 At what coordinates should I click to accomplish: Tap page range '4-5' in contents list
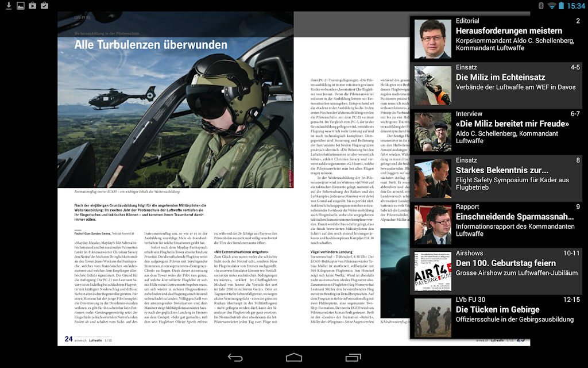[x=575, y=67]
